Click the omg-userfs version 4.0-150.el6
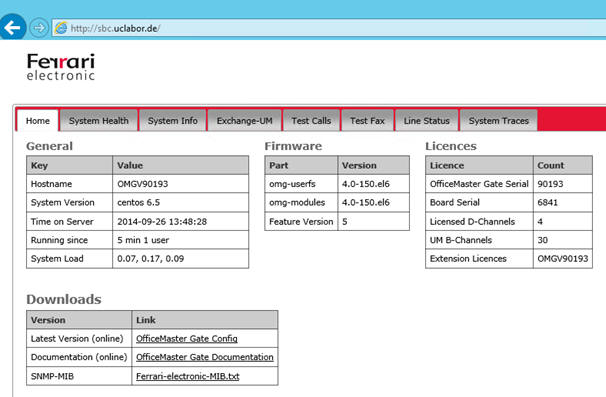606x397 pixels. click(373, 184)
